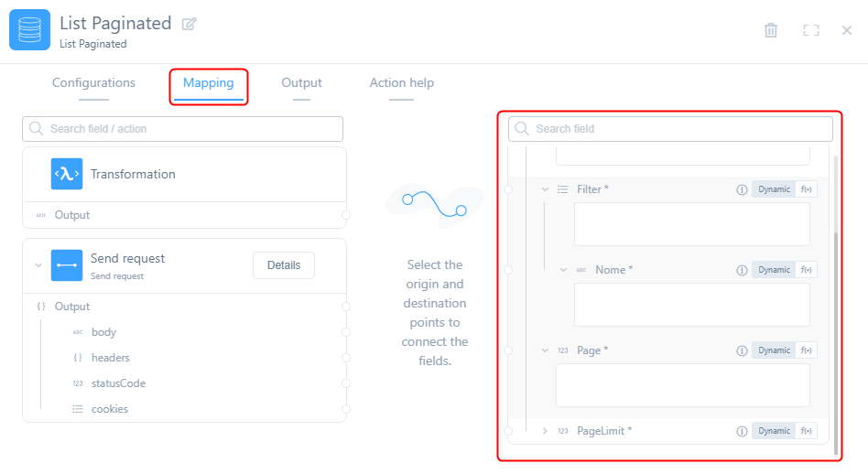Click the Transformation lambda icon
The height and width of the screenshot is (474, 868).
tap(67, 174)
